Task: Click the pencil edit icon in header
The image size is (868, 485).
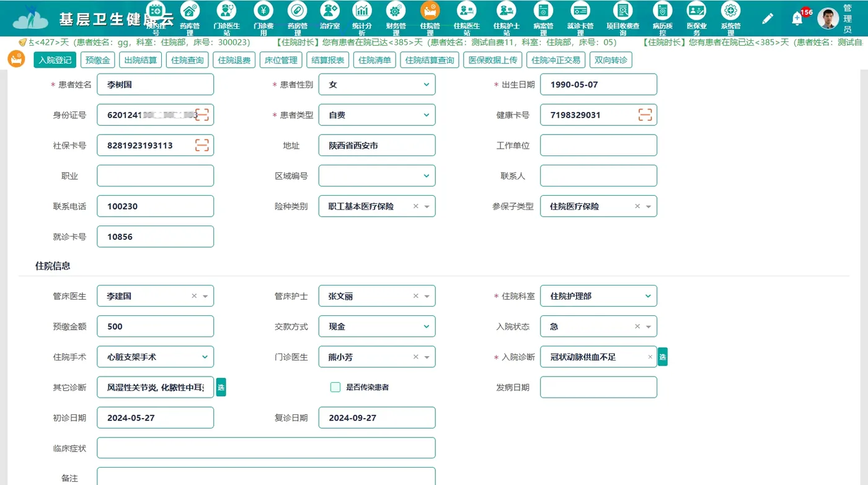Action: click(768, 19)
